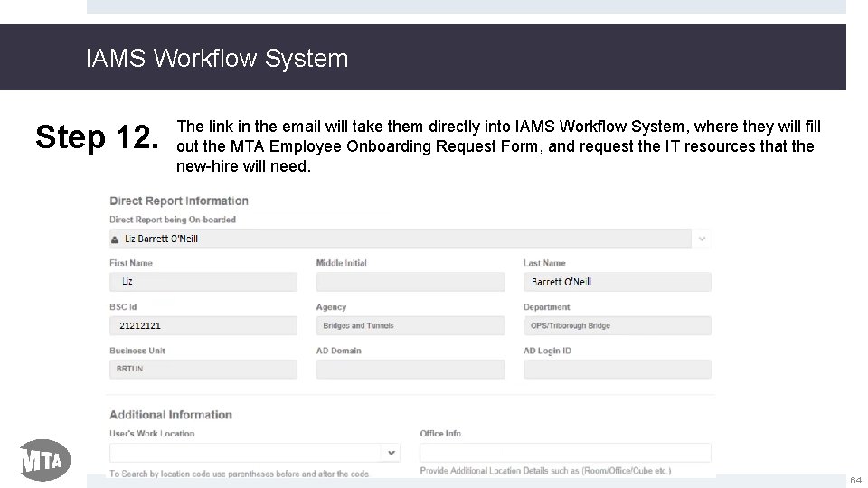Click the Last Name label
Image resolution: width=868 pixels, height=488 pixels.
(544, 263)
